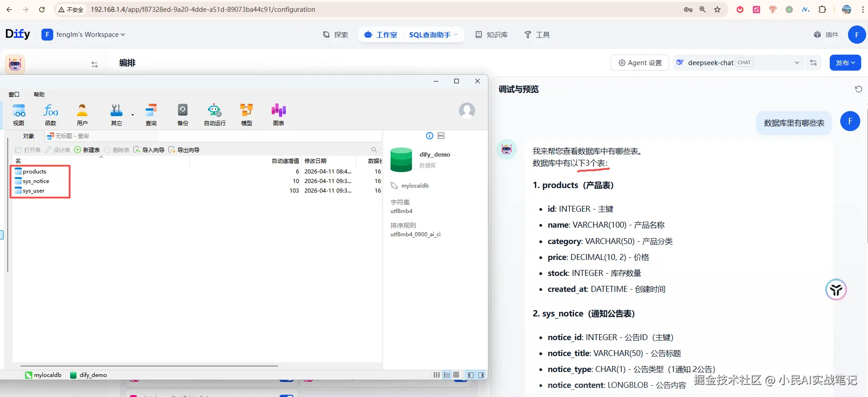Open the 函数 (Function) tool

(51, 114)
